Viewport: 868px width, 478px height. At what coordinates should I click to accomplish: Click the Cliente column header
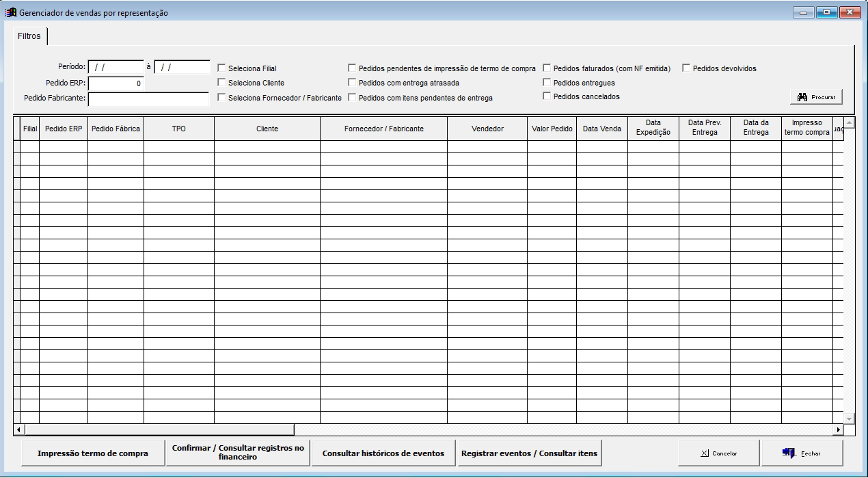tap(267, 129)
